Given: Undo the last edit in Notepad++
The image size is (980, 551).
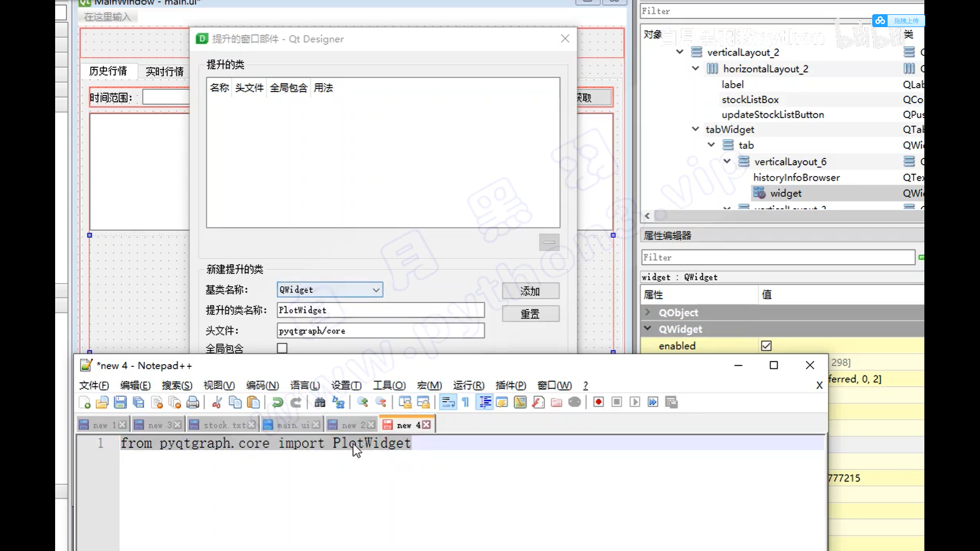Looking at the screenshot, I should pos(277,402).
